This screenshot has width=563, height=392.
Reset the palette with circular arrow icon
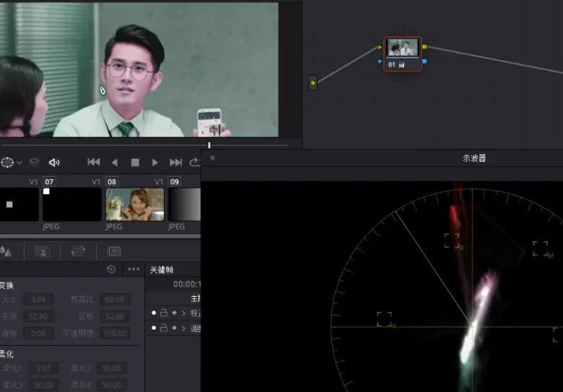(x=111, y=269)
